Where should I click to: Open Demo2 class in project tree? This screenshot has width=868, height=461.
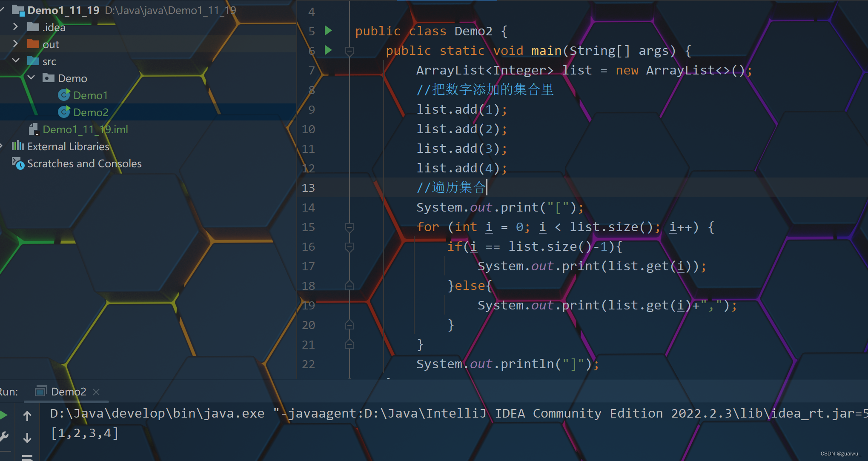coord(90,112)
